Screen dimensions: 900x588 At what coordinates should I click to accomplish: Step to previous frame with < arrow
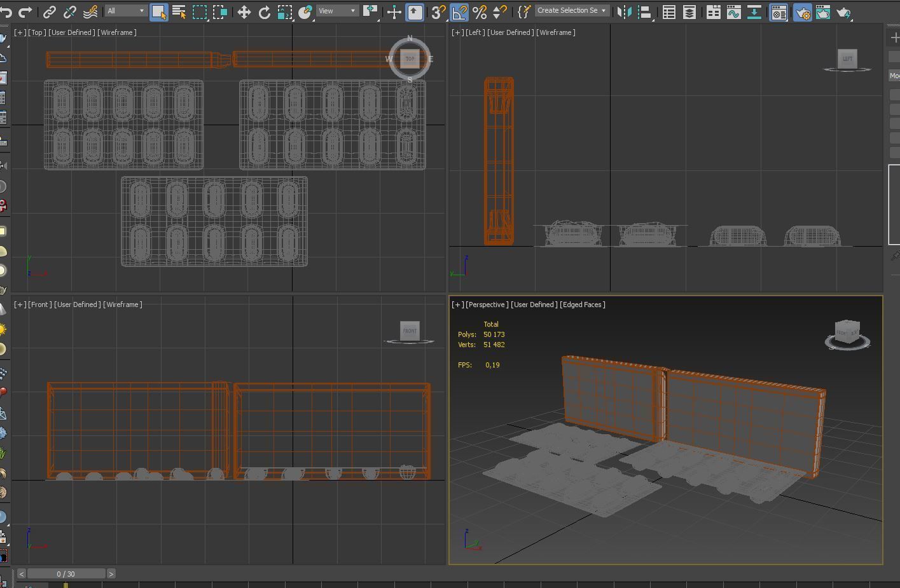click(21, 574)
